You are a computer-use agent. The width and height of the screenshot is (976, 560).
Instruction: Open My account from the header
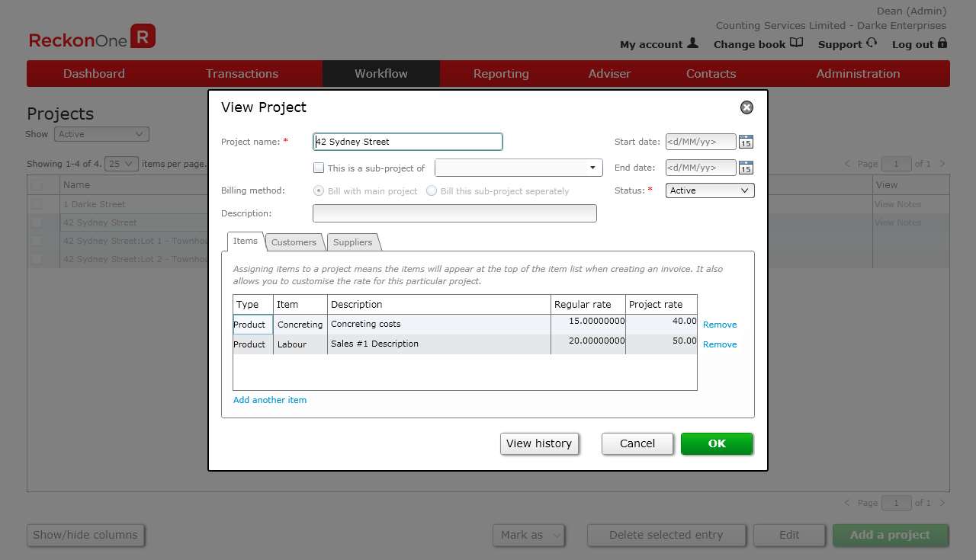(x=653, y=44)
